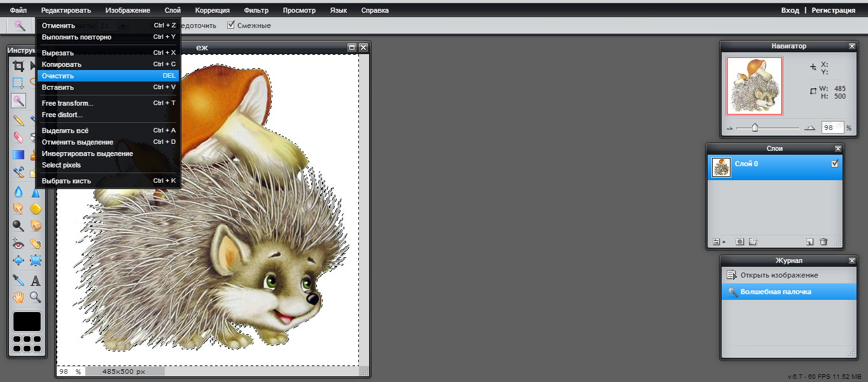Toggle visibility checkbox of Слой 0
The height and width of the screenshot is (382, 868).
click(835, 164)
